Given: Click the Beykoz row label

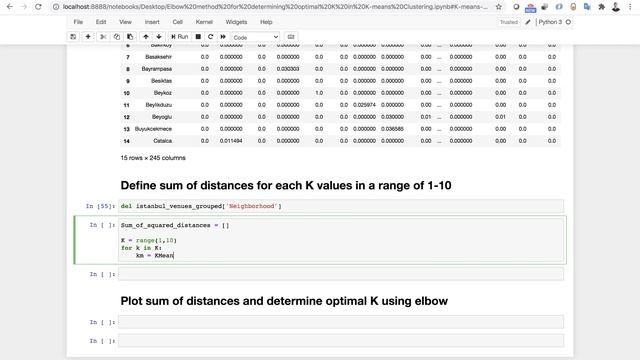Looking at the screenshot, I should tap(163, 93).
